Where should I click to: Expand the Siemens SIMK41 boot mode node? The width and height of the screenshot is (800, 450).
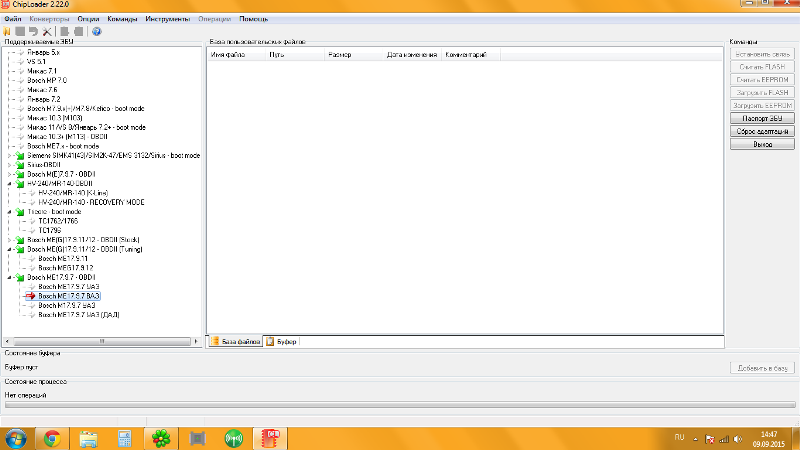point(10,156)
